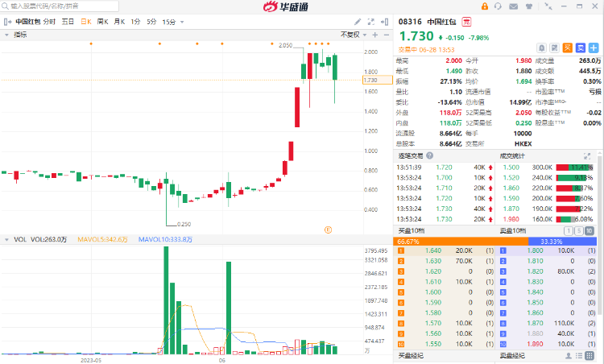Click bid level 2 price 1.630

[433, 261]
